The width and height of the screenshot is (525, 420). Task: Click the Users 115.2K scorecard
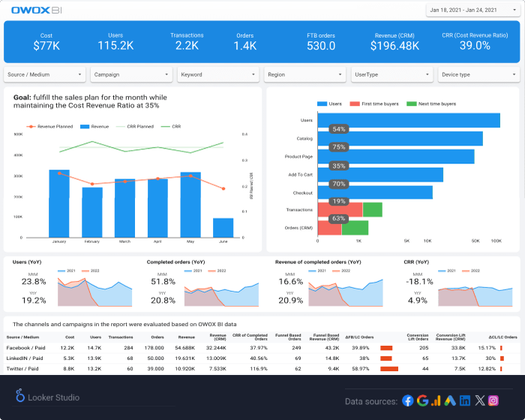click(115, 41)
